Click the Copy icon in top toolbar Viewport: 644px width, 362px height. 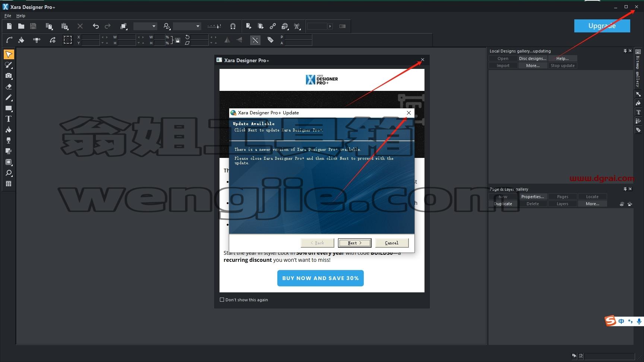point(49,26)
